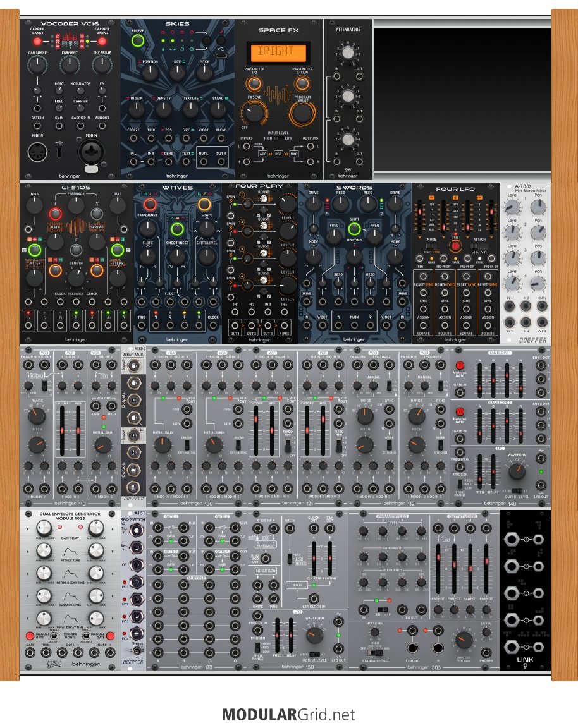Click the WAVEFORM knob on module 140 LFO
578x728 pixels.
coord(517,471)
